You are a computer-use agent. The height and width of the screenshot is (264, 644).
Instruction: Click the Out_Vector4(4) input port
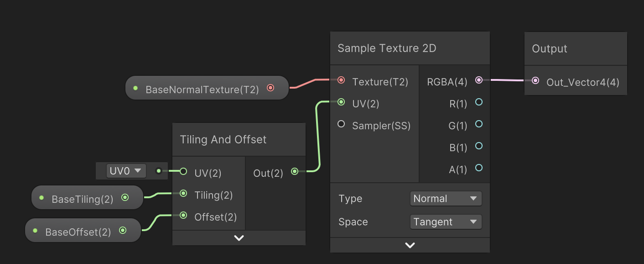(x=536, y=80)
